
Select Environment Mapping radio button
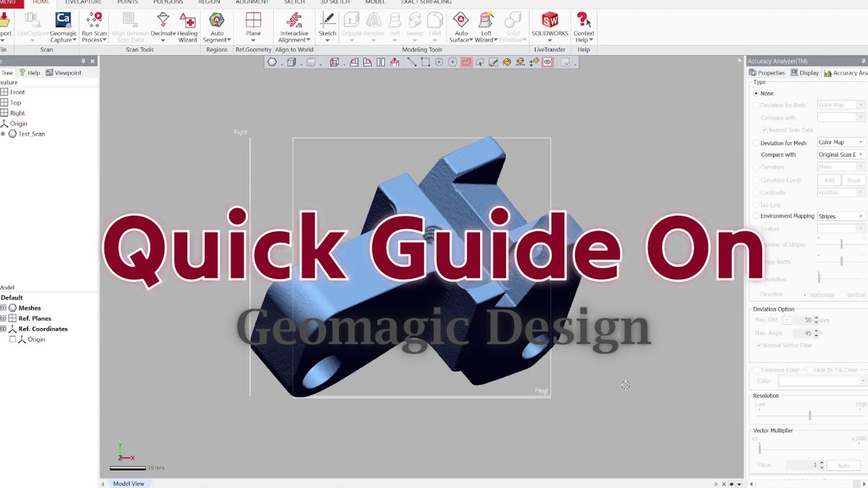point(756,216)
